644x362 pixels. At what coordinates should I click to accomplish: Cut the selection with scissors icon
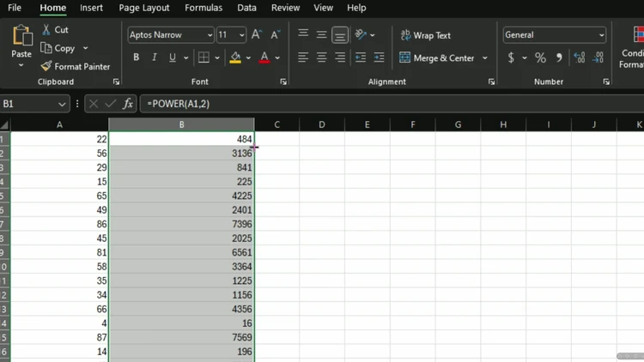point(46,29)
